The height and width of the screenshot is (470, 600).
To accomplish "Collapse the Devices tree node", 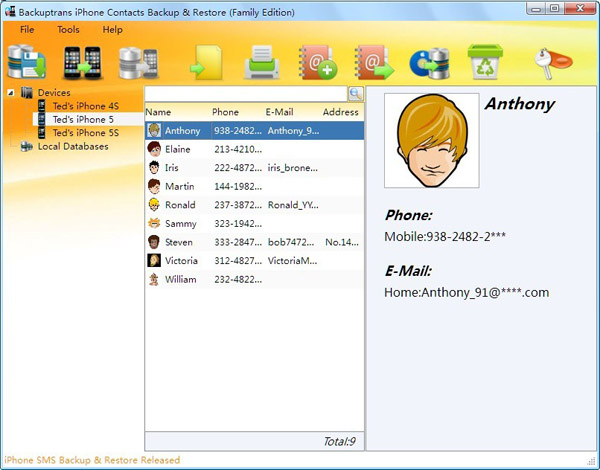I will tap(11, 92).
